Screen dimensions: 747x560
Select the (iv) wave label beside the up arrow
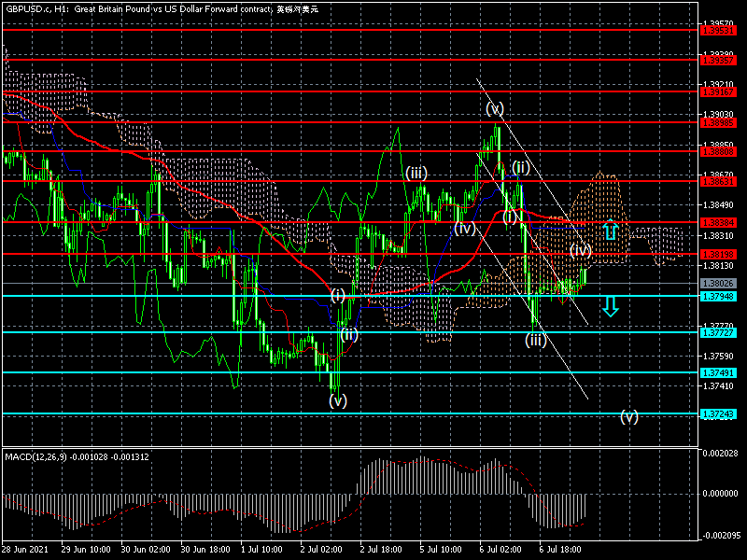tap(580, 250)
